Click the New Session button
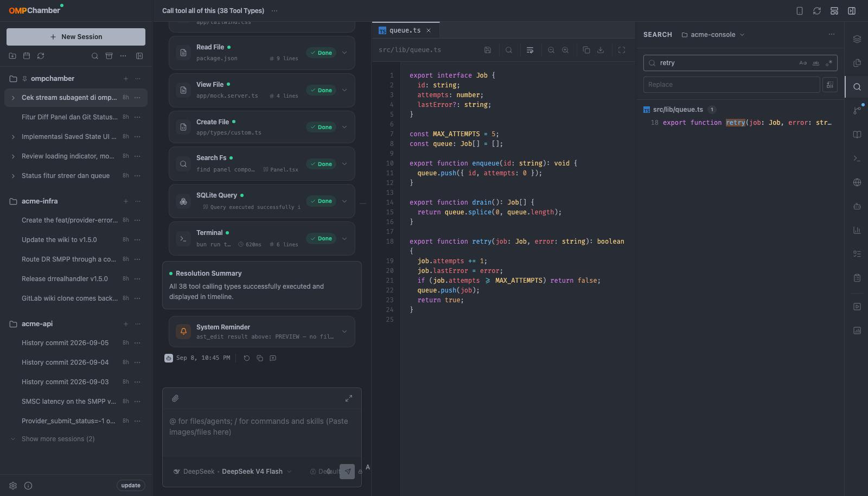 point(76,37)
